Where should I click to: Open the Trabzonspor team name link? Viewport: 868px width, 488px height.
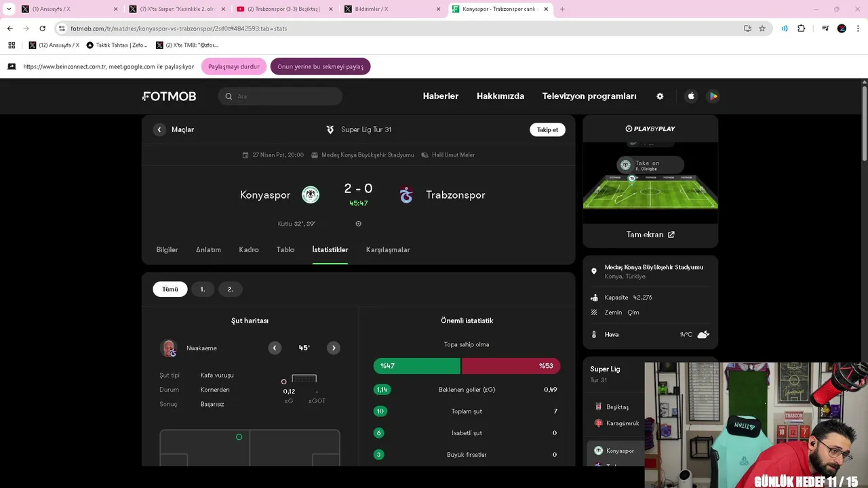pos(456,195)
